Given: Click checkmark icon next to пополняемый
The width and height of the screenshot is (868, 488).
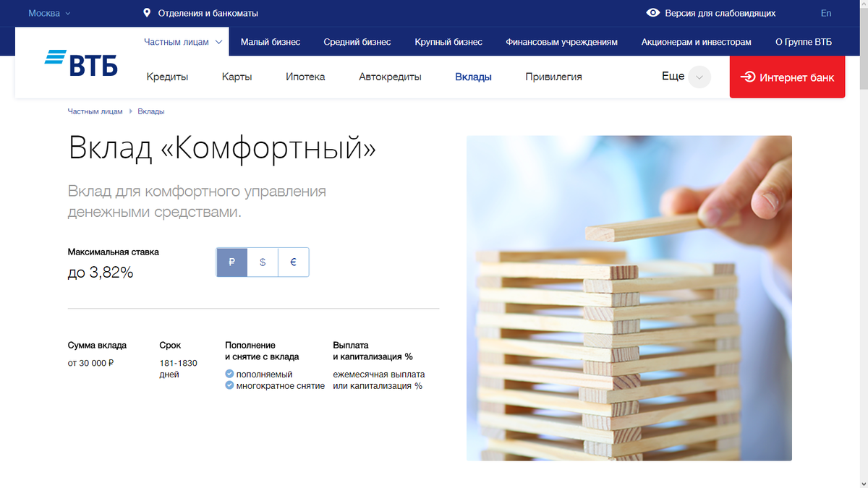Looking at the screenshot, I should (x=229, y=374).
